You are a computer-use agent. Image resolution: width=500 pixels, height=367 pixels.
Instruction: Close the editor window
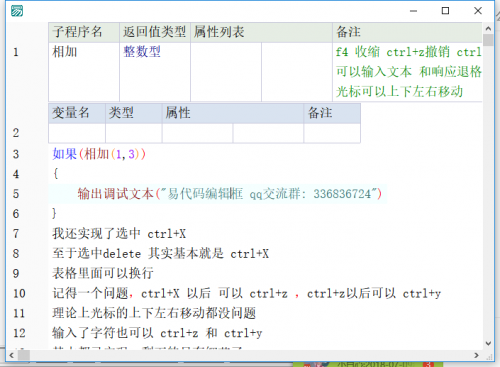478,11
